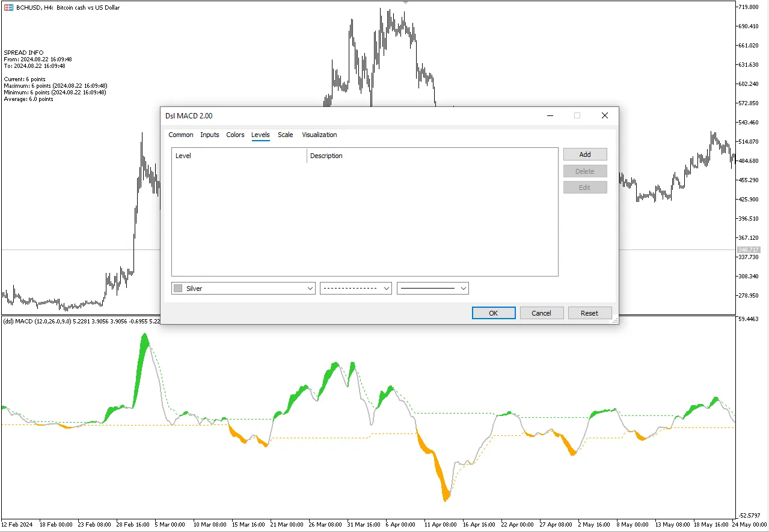Click the BCHUSD chart icon in top-left corner
Viewport: 769px width, 532px height.
click(8, 7)
